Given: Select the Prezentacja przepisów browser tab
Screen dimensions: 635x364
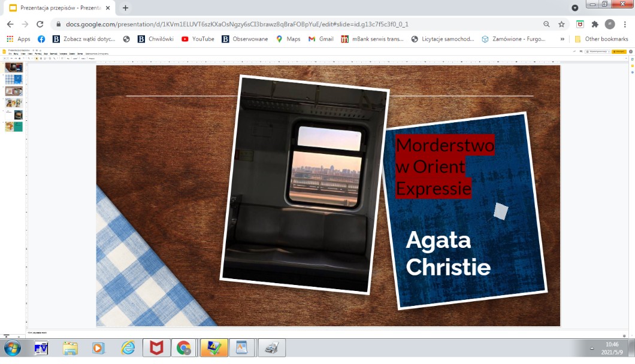Looking at the screenshot, I should (60, 8).
